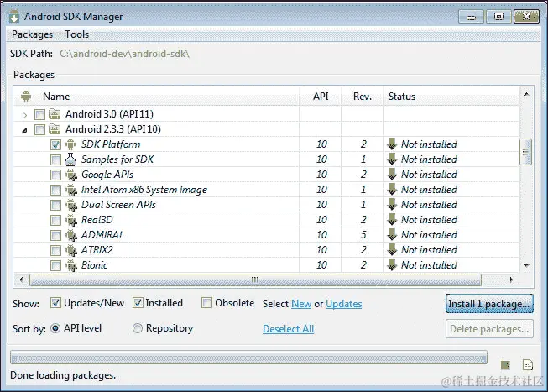Click the add-on icon next to ADMIRAL
Image resolution: width=548 pixels, height=392 pixels.
click(71, 235)
